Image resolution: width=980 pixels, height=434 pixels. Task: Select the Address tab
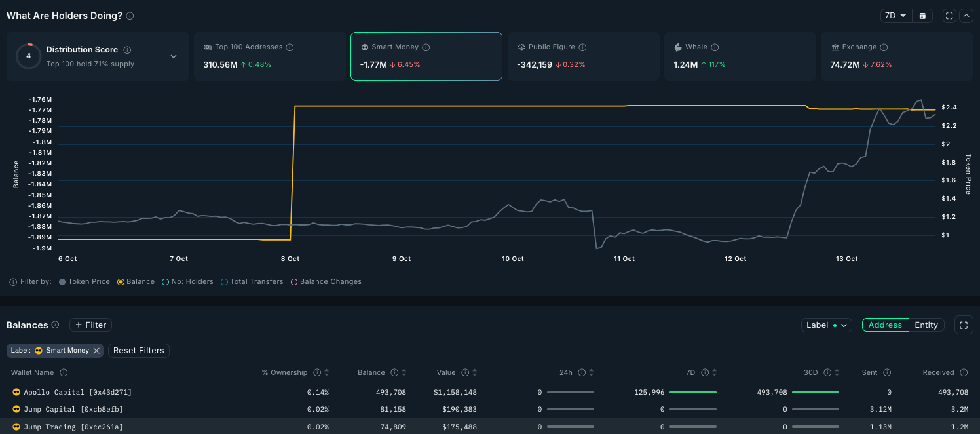885,325
